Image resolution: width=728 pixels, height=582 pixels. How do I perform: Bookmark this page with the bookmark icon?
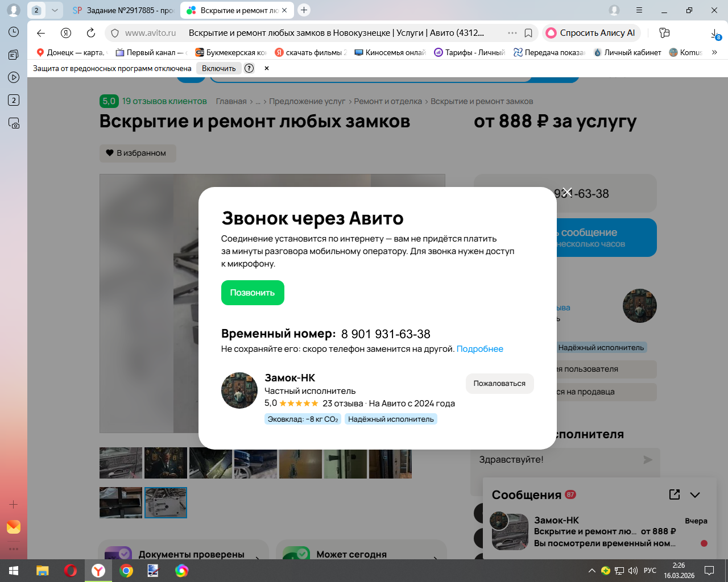[528, 33]
